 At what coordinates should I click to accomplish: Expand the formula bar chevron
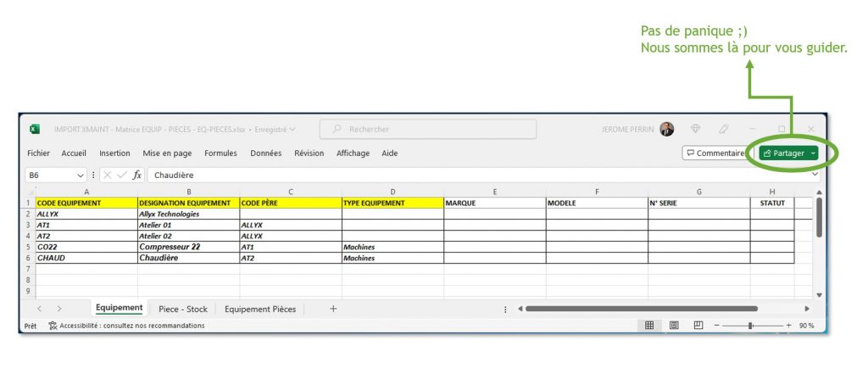click(815, 175)
